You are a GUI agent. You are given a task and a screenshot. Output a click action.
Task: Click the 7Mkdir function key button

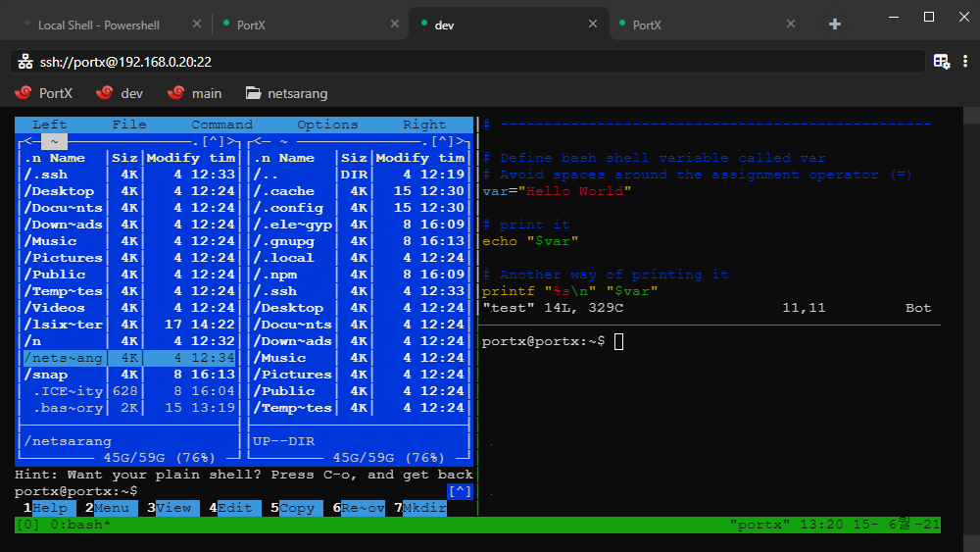point(420,508)
